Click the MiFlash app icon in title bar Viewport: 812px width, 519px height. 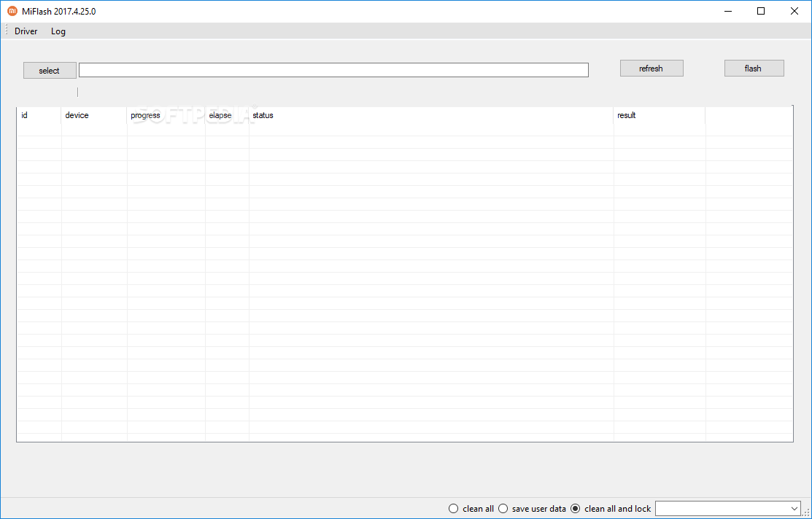12,11
